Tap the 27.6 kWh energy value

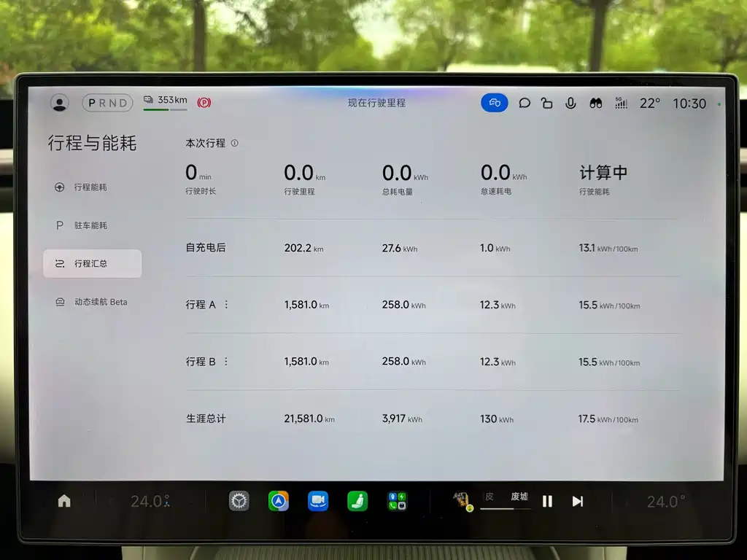(400, 248)
